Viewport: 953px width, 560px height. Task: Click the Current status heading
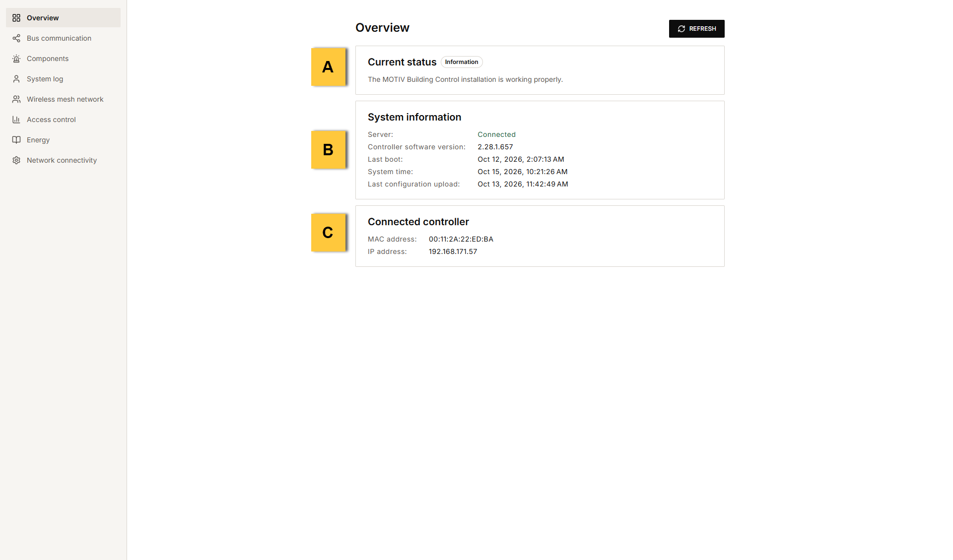(x=402, y=62)
